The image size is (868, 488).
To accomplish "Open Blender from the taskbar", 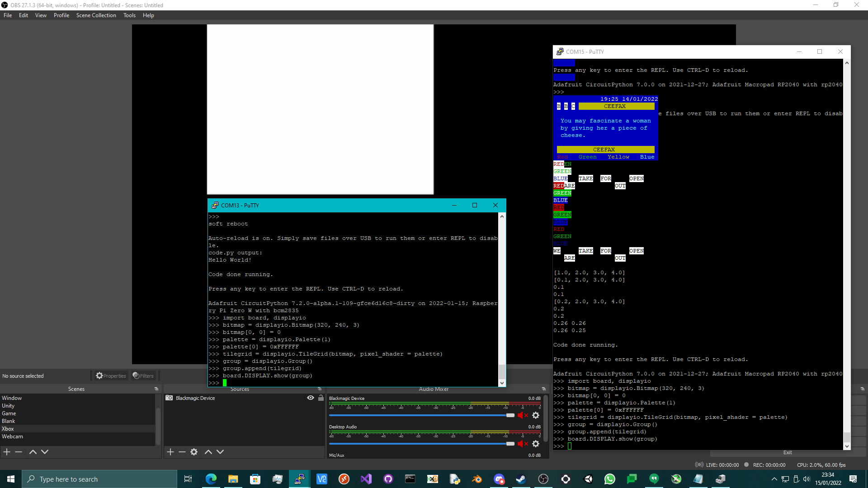I will click(477, 479).
